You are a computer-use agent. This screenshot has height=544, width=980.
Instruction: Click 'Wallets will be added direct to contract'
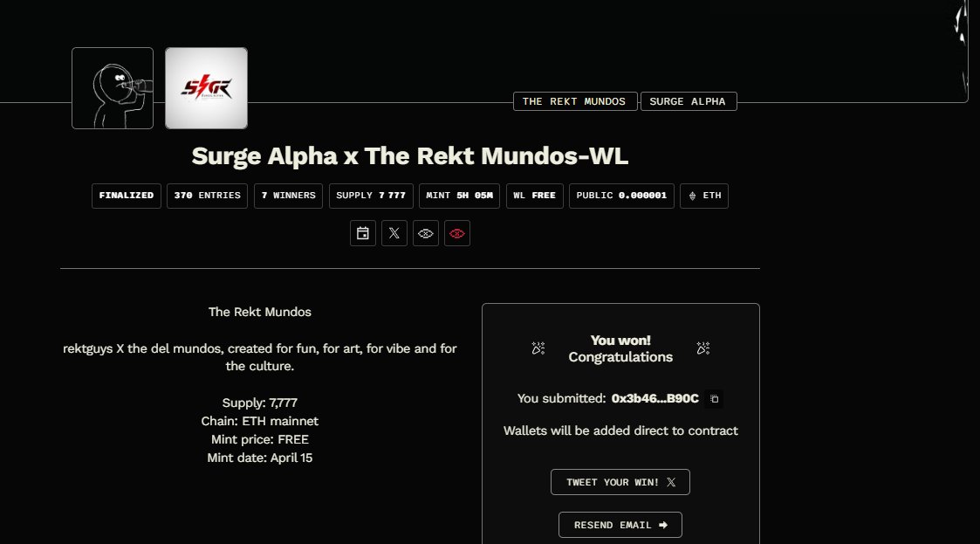[x=620, y=430]
